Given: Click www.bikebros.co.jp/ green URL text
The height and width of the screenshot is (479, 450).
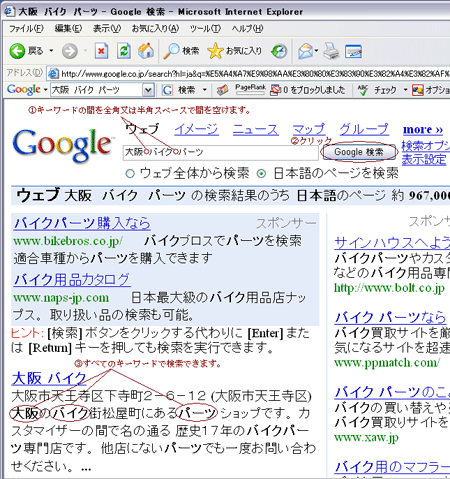Looking at the screenshot, I should (x=68, y=241).
